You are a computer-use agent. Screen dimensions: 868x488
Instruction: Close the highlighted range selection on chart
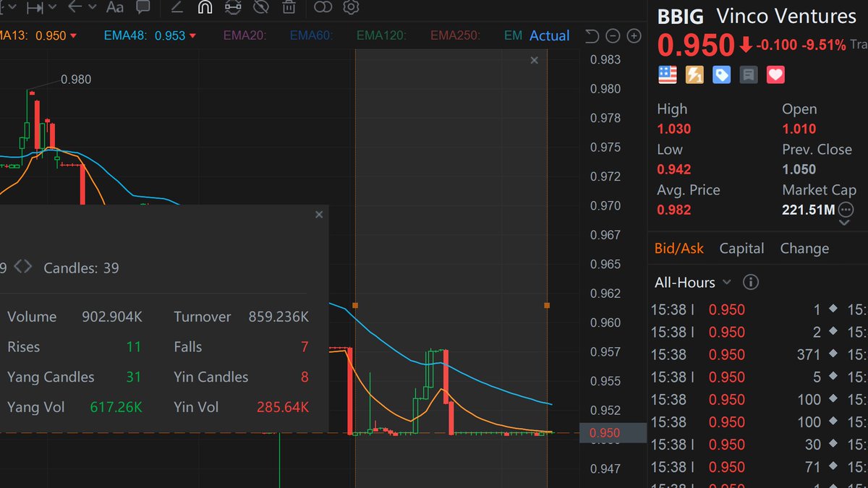(535, 61)
